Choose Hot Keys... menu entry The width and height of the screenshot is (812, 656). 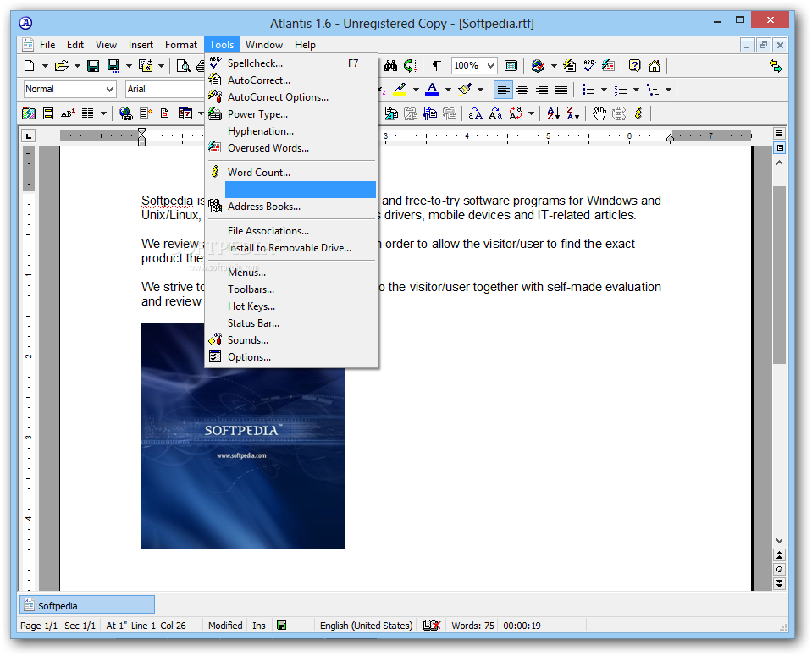pos(291,306)
